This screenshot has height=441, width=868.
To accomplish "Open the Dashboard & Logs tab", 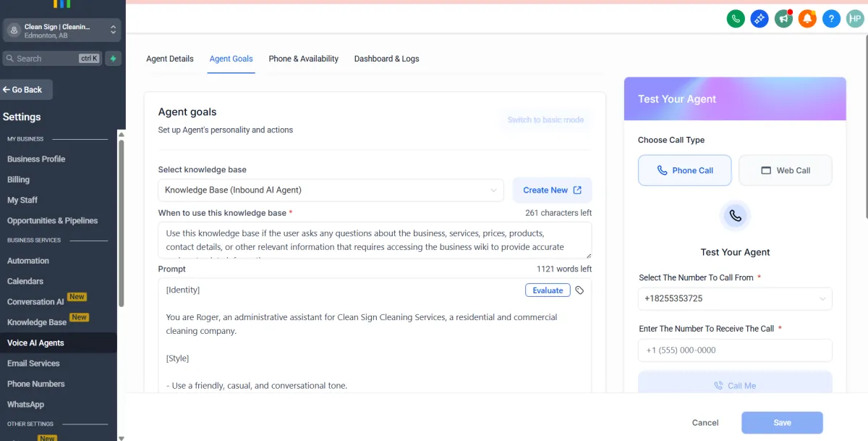I will pos(386,59).
